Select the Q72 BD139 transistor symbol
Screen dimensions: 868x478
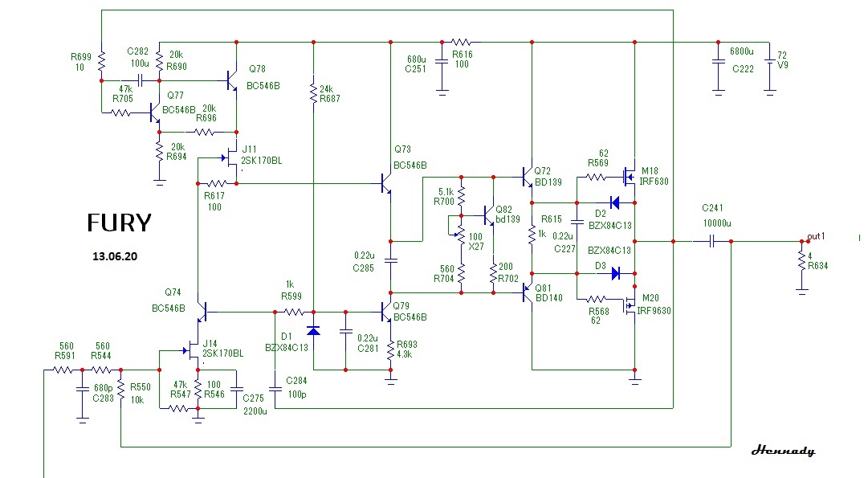527,178
